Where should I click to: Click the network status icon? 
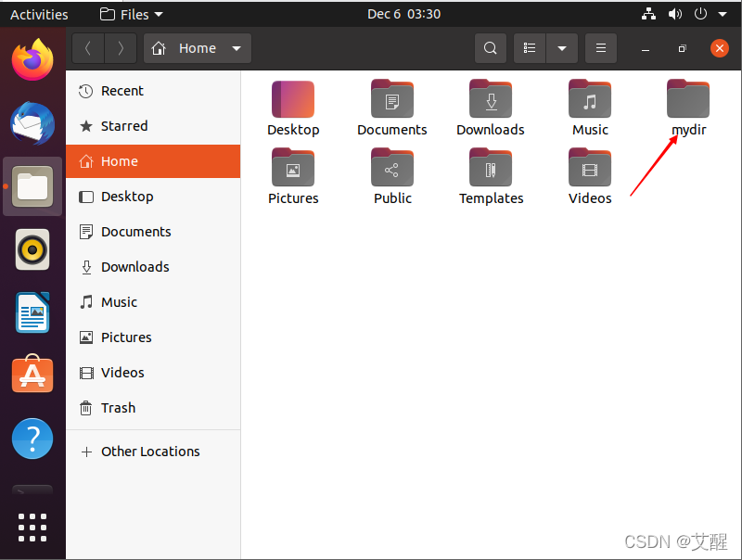(x=648, y=14)
